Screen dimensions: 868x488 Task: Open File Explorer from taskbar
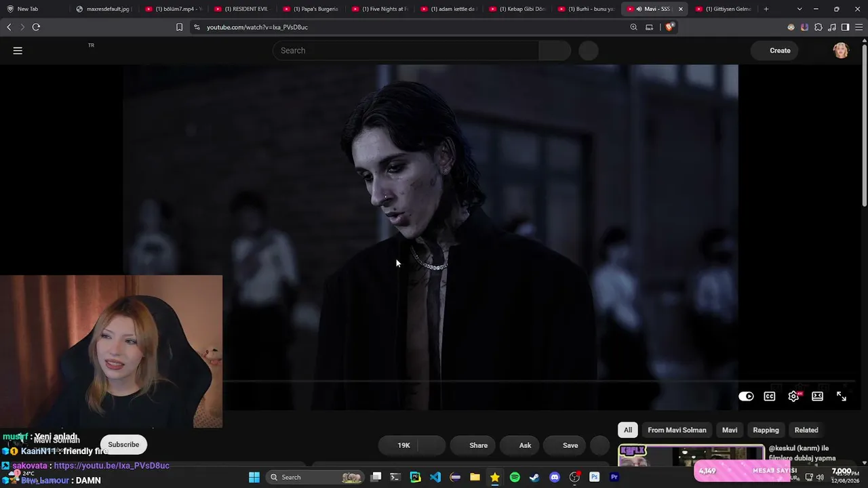475,477
